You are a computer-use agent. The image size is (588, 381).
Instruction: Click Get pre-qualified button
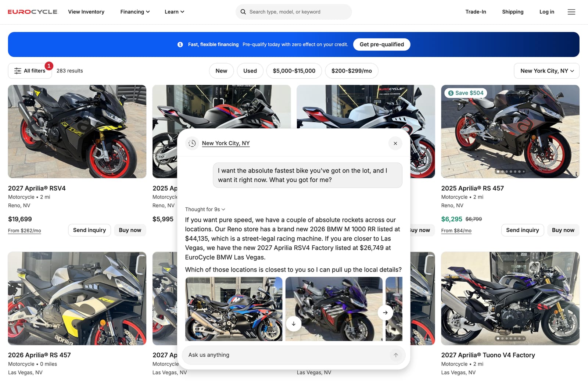coord(381,44)
